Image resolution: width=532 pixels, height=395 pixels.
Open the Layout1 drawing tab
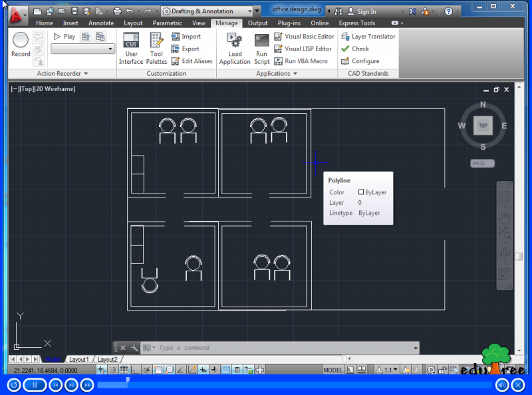tap(78, 359)
